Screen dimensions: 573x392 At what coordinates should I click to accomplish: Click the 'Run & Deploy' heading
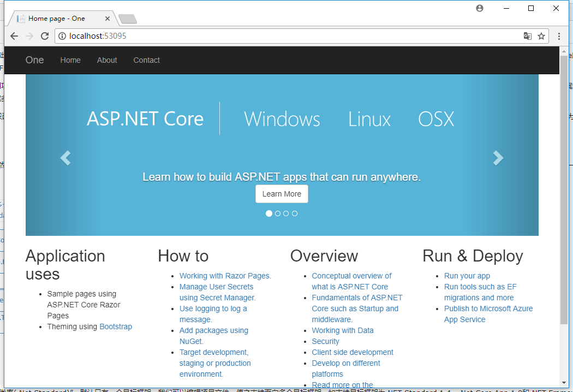point(473,256)
